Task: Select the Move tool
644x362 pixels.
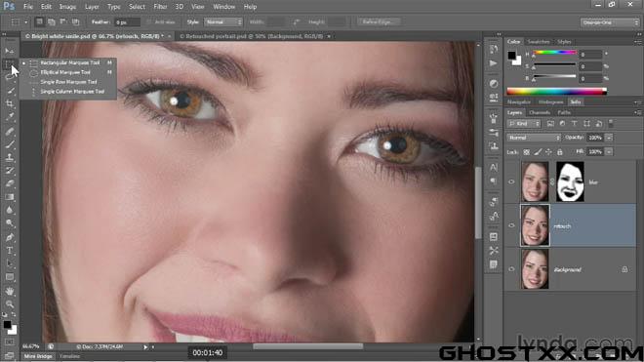Action: [x=10, y=51]
